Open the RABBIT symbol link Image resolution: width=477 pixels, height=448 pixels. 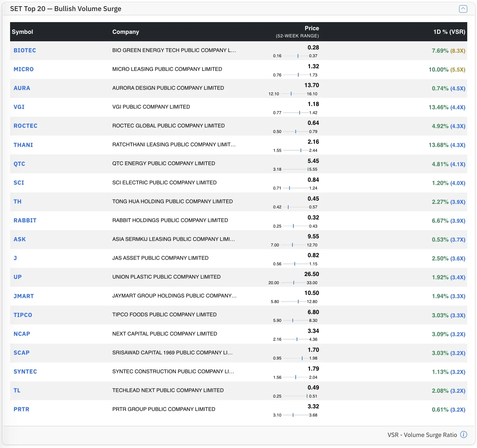pyautogui.click(x=25, y=220)
